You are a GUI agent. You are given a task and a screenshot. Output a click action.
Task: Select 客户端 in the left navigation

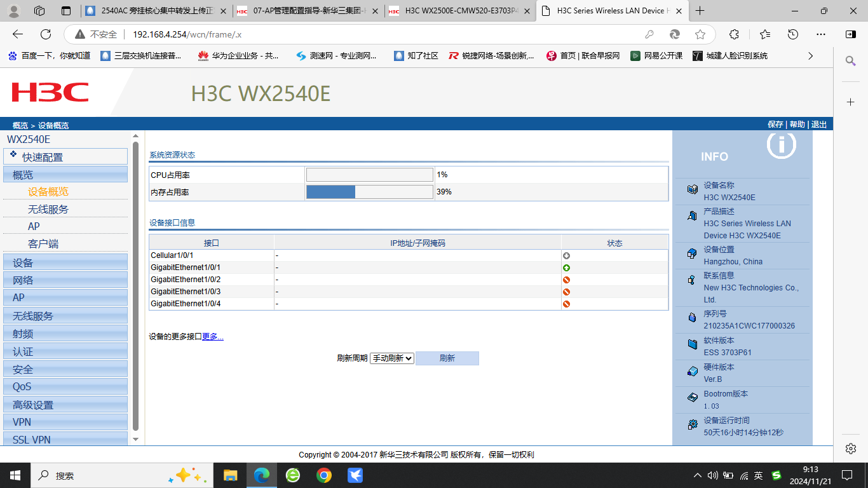click(x=43, y=244)
